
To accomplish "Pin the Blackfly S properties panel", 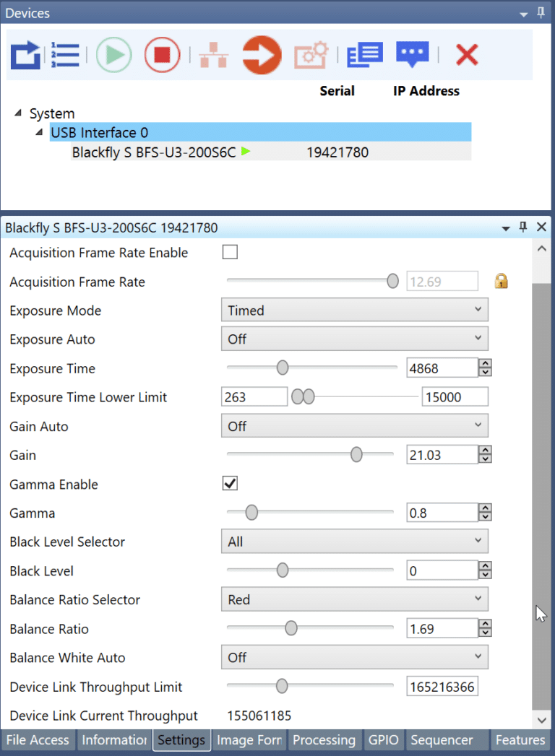I will pos(523,227).
